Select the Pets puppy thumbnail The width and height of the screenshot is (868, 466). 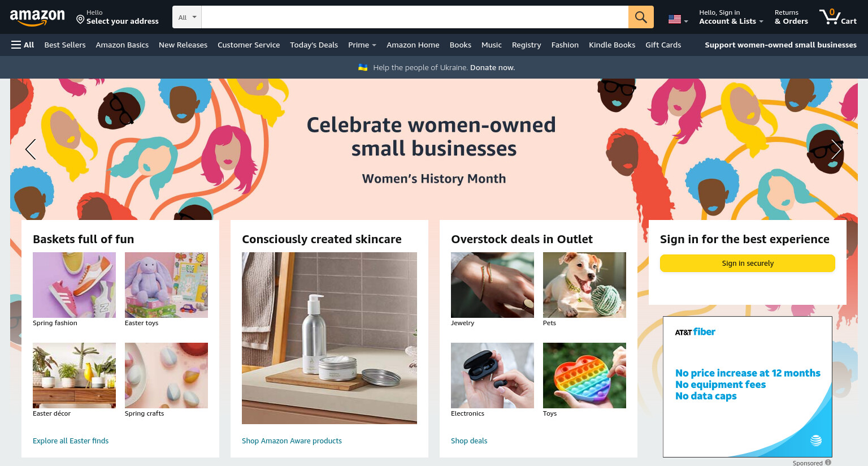pos(584,285)
